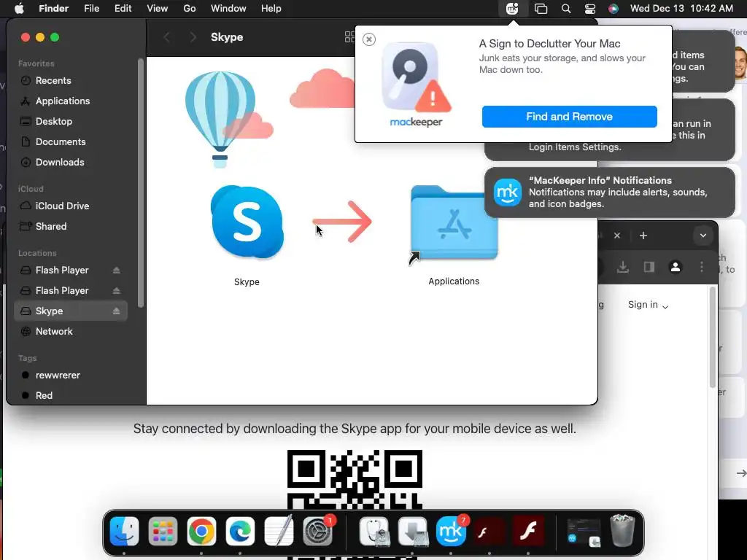
Task: Select Shared in Finder sidebar
Action: pos(71,226)
